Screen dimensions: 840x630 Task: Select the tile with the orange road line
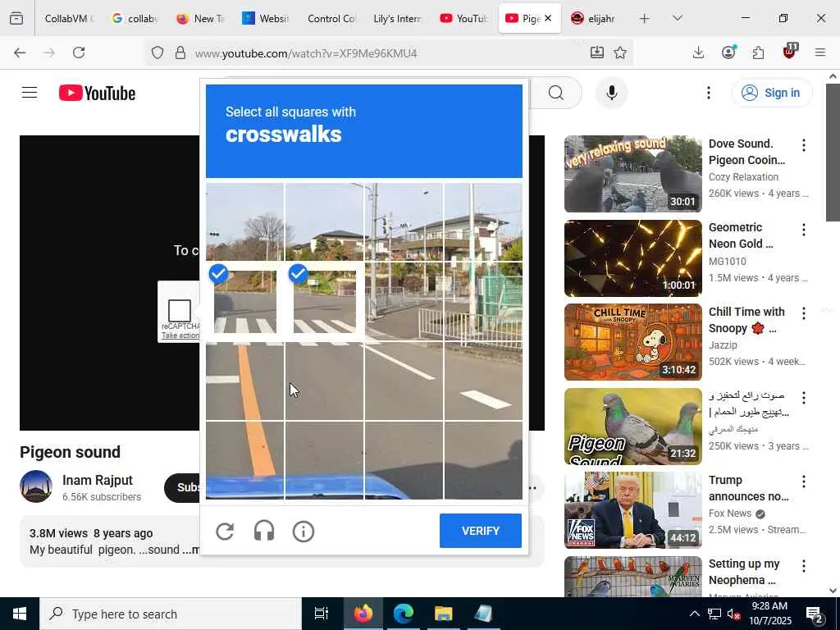[x=244, y=381]
